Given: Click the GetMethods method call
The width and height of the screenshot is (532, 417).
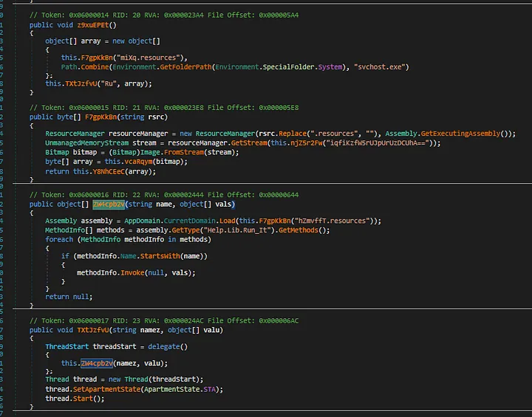Looking at the screenshot, I should click(299, 230).
